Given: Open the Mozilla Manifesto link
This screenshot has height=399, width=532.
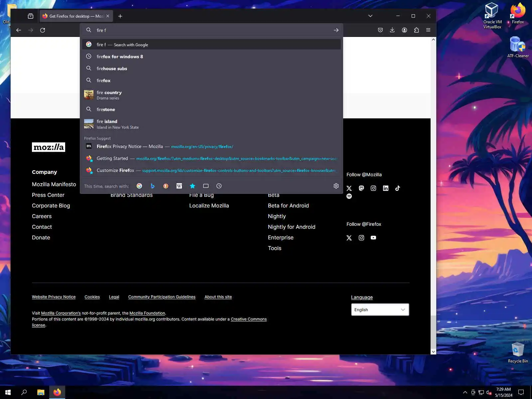Looking at the screenshot, I should point(54,184).
